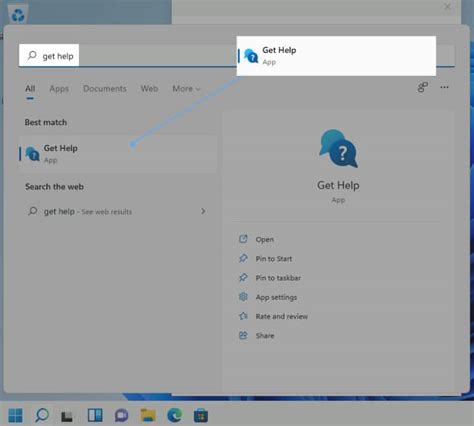
Task: Click the magnifier icon in the search box
Action: pos(32,55)
